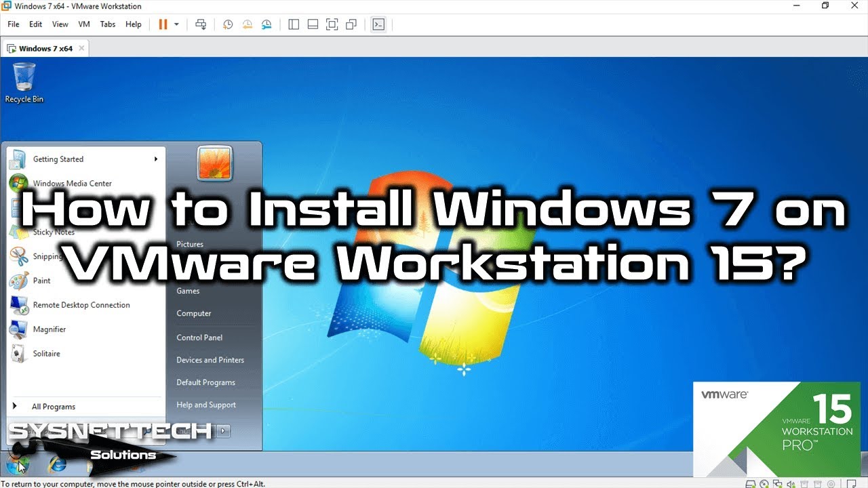This screenshot has width=868, height=488.
Task: Expand All Programs in the Start menu
Action: click(x=85, y=407)
